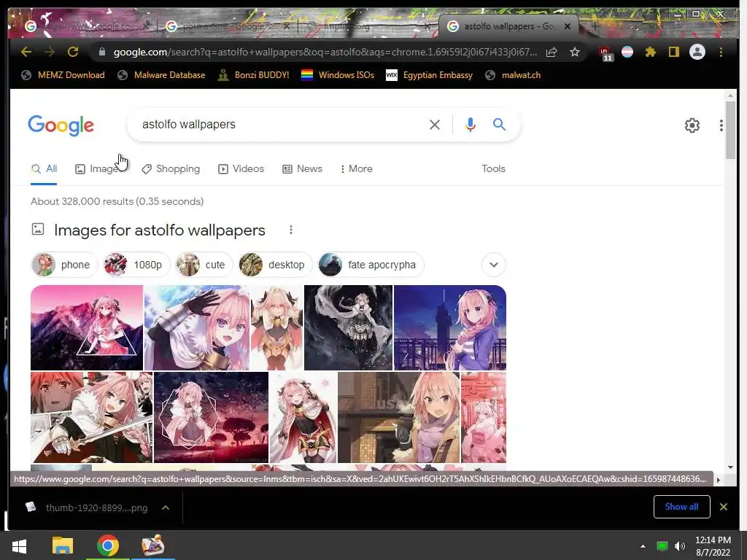Filter images by the cute chip
747x560 pixels.
(204, 265)
